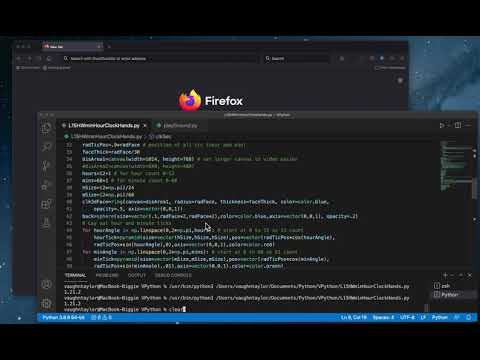Viewport: 480px width, 360px height.
Task: Open the notifications bell in the status bar
Action: [x=468, y=317]
